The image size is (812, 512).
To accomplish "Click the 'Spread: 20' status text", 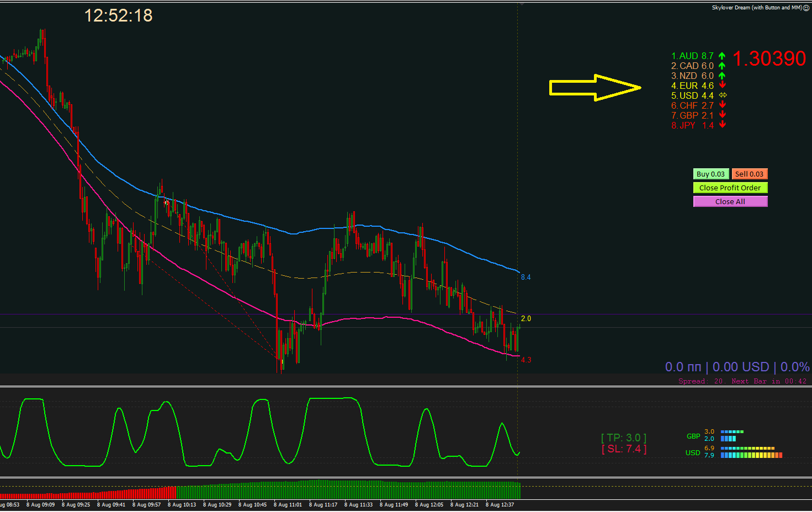I will click(700, 381).
